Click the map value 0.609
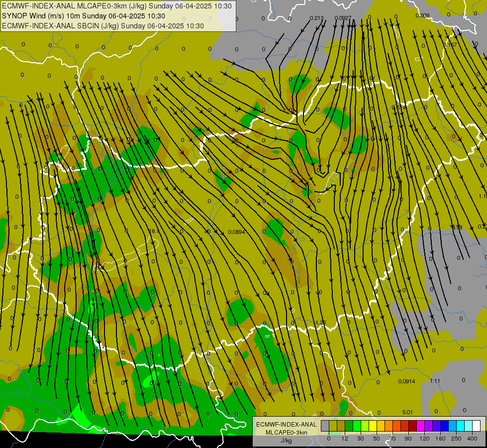This screenshot has height=448, width=487. 422,15
